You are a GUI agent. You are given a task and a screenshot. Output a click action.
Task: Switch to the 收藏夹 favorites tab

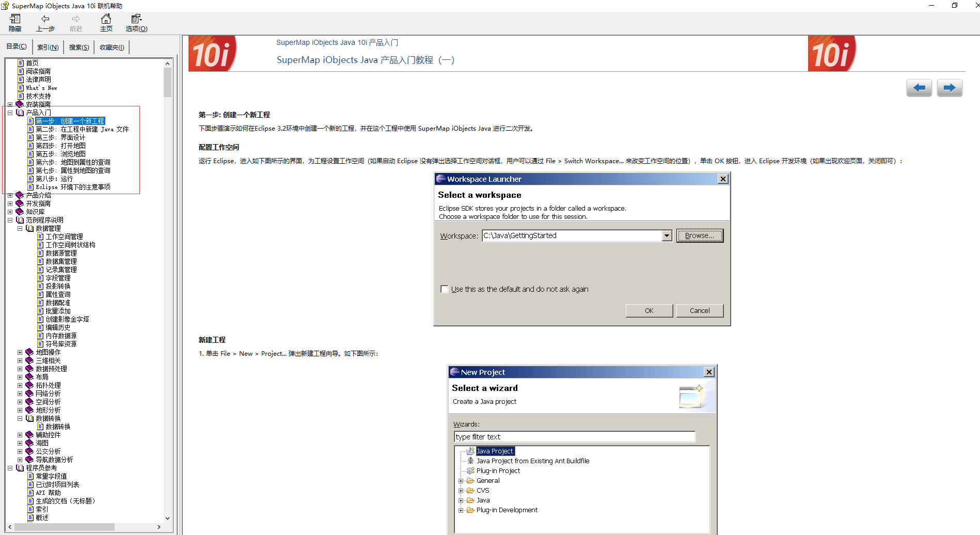tap(112, 47)
